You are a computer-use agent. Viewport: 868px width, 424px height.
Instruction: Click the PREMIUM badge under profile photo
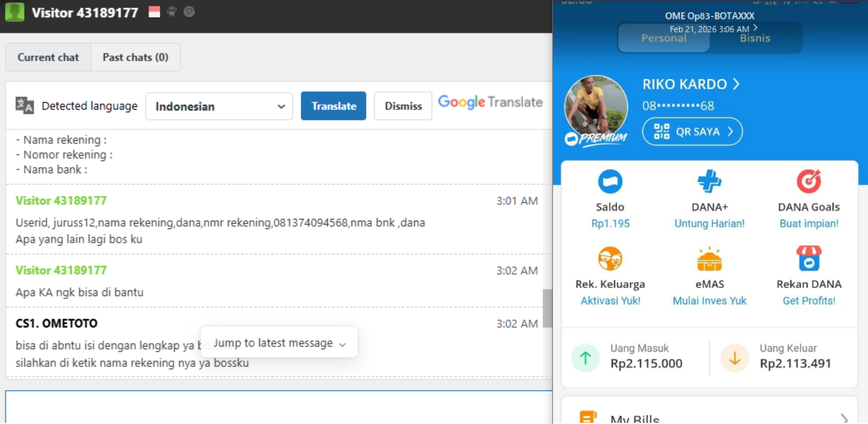click(595, 139)
